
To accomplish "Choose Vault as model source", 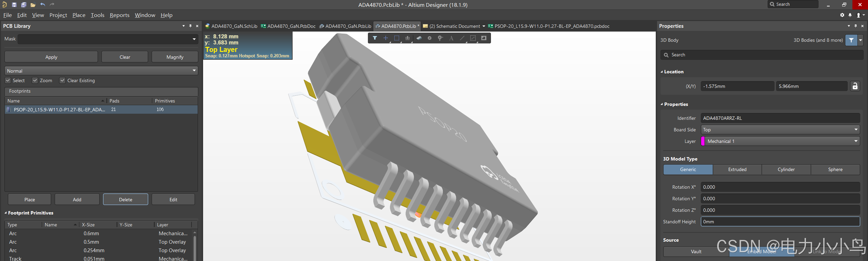I will click(696, 251).
